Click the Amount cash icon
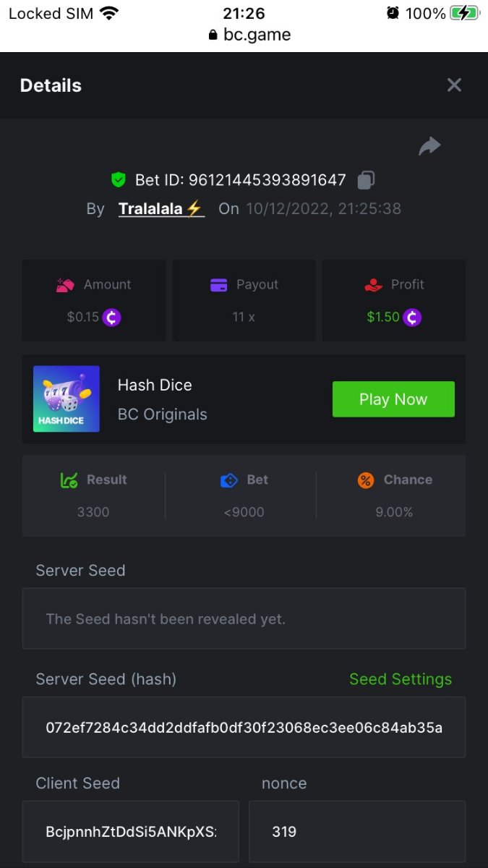Viewport: 488px width, 868px height. [x=66, y=285]
